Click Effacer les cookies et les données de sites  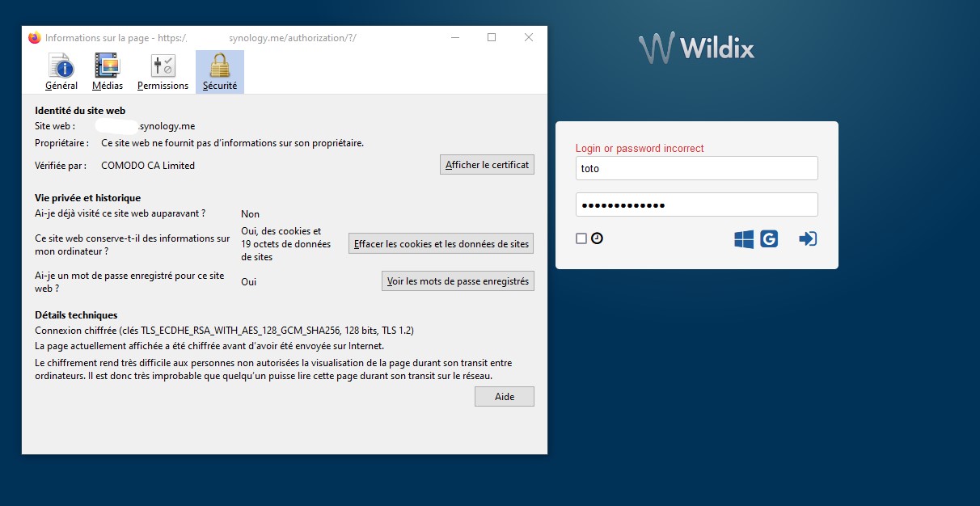[x=441, y=244]
